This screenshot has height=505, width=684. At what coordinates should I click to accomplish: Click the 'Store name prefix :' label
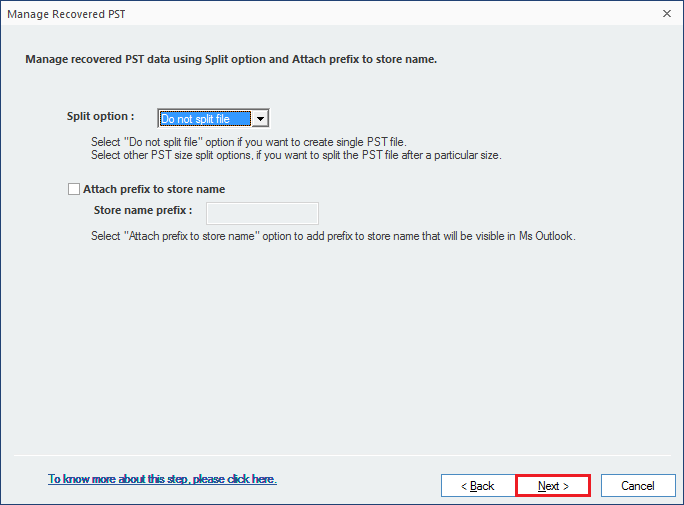tap(143, 210)
